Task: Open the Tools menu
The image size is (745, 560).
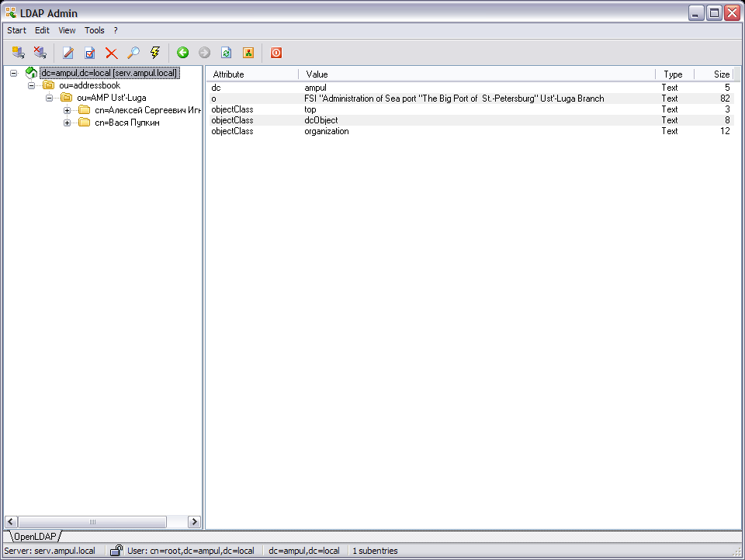Action: tap(94, 30)
